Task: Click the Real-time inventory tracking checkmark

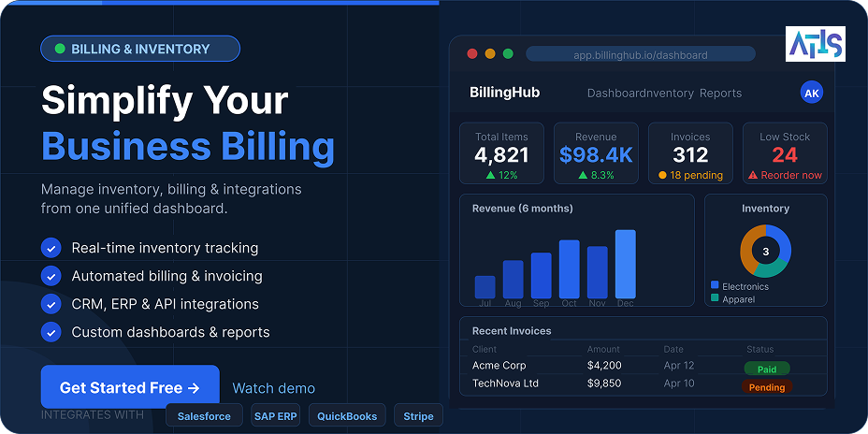Action: pyautogui.click(x=51, y=248)
